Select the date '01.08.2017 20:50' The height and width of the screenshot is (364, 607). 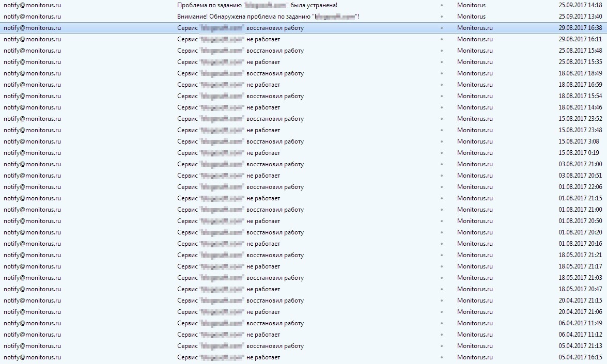point(580,221)
